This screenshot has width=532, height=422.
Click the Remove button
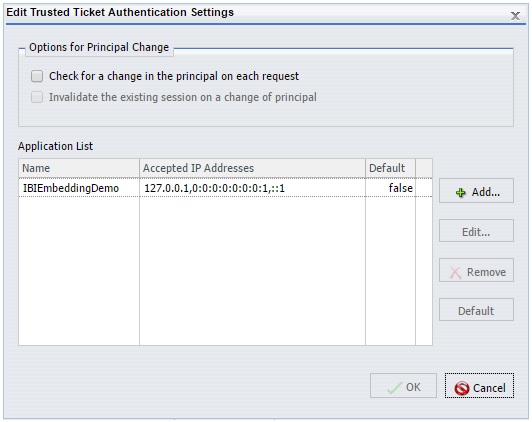(x=476, y=271)
